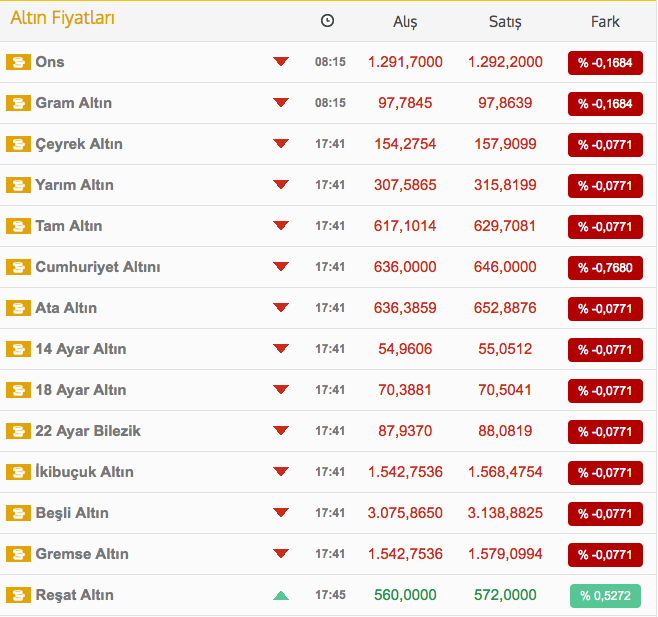Open the Yarım Altın link

74,185
